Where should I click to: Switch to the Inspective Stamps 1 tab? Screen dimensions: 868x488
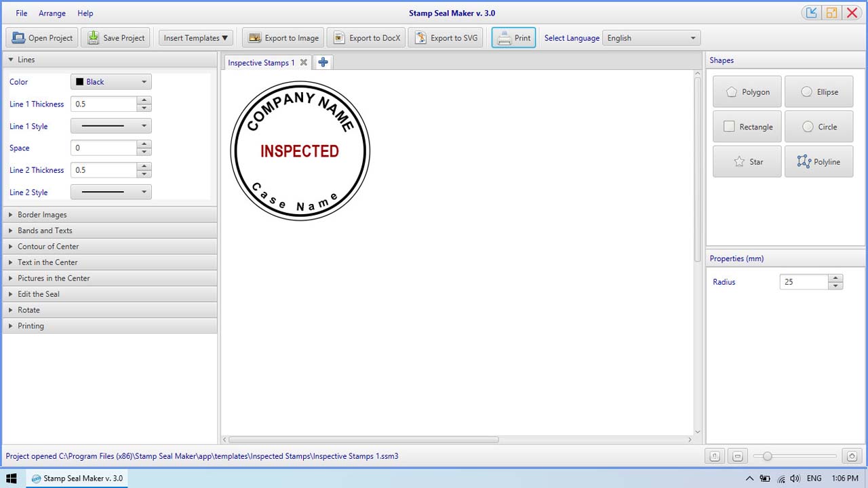tap(261, 62)
